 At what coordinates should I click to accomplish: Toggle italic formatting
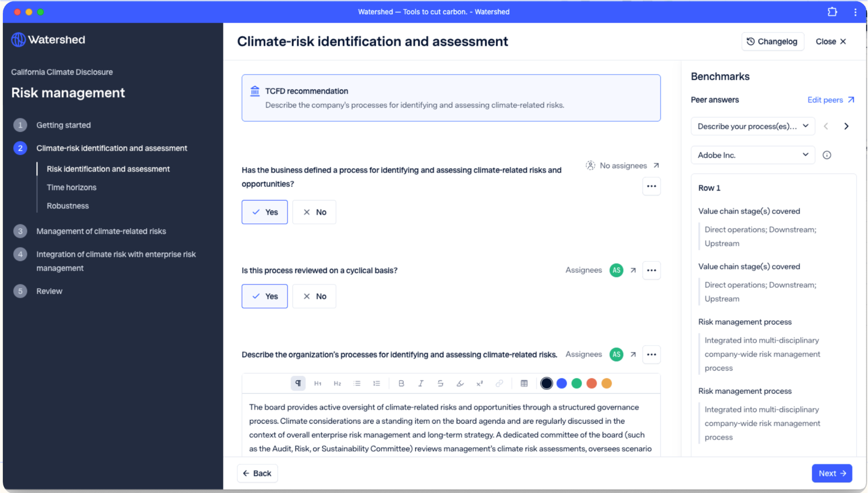coord(421,383)
